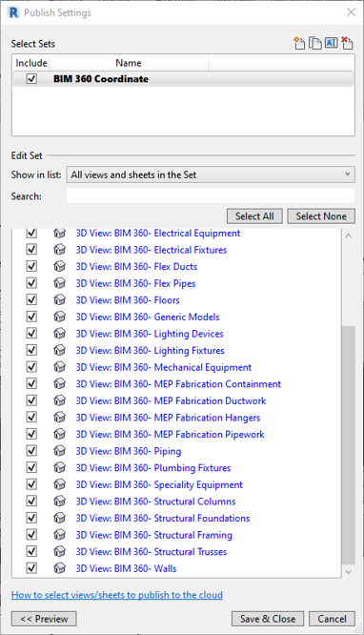Open the Show in list dropdown
364x635 pixels.
point(211,174)
